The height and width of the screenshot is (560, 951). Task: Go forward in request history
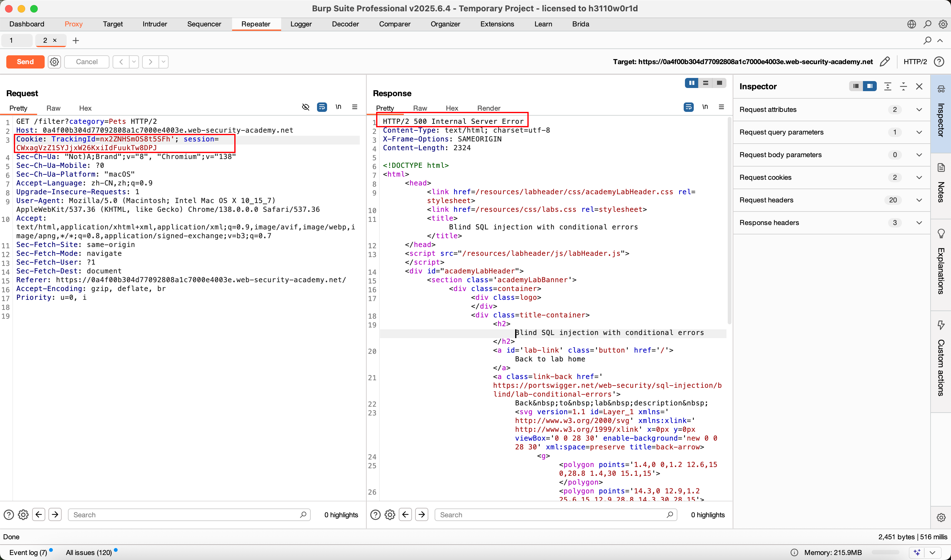tap(150, 62)
